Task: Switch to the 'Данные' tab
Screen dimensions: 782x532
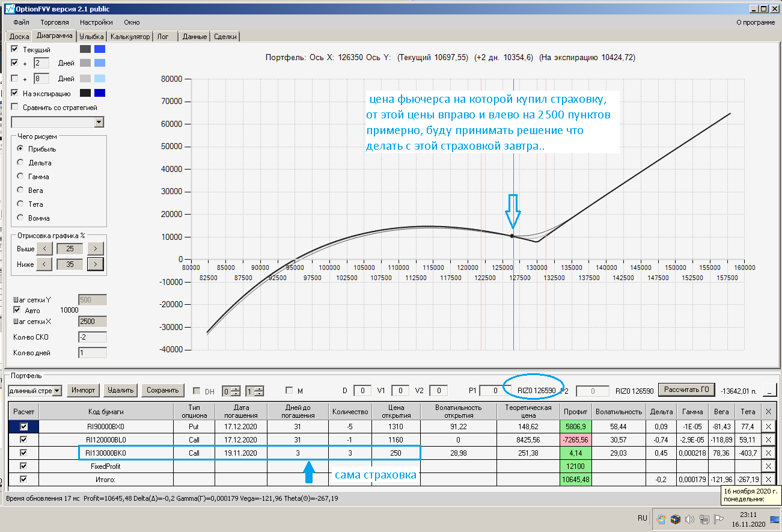Action: [195, 37]
